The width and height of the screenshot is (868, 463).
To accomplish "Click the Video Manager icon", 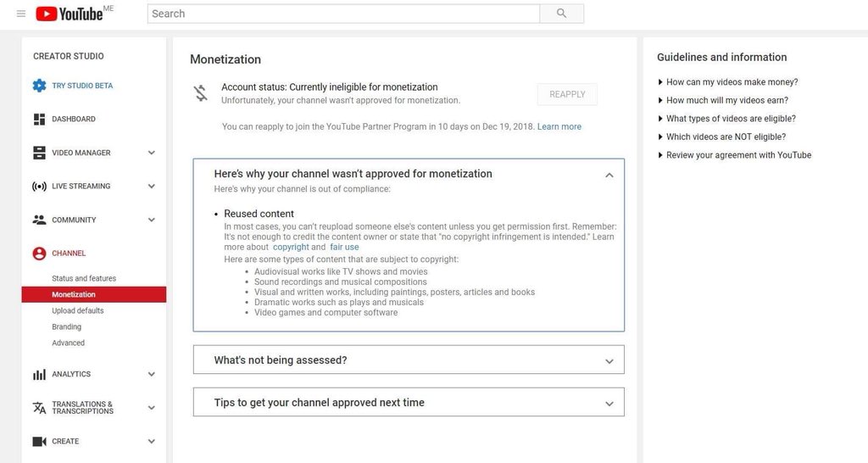I will click(x=39, y=153).
